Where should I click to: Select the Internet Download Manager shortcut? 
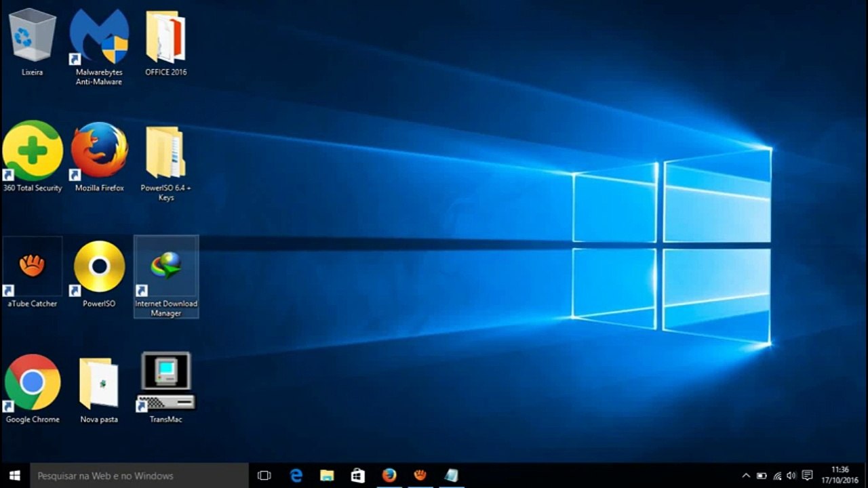[166, 277]
